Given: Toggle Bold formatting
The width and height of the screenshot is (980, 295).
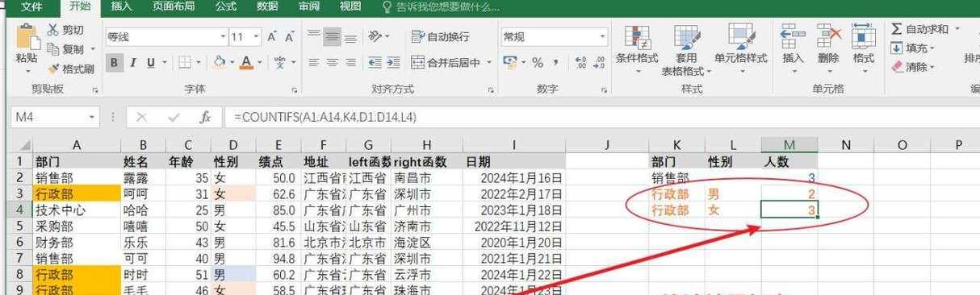Looking at the screenshot, I should [x=114, y=62].
